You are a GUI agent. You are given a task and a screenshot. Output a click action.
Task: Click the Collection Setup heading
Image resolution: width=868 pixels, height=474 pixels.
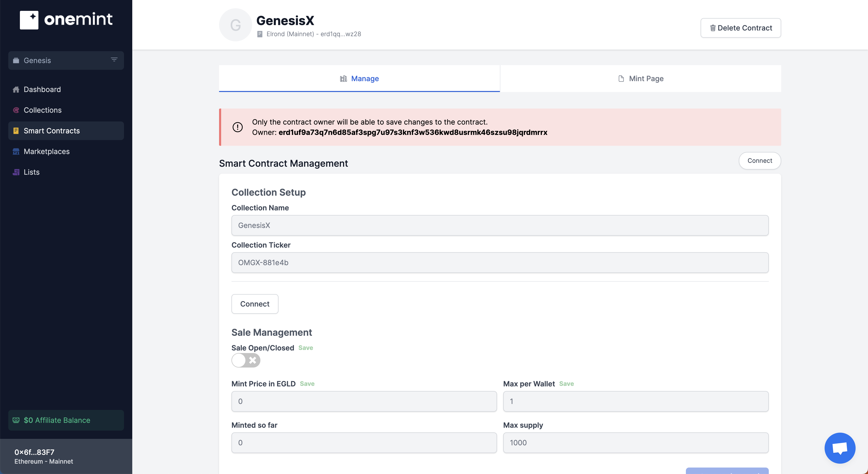click(269, 192)
